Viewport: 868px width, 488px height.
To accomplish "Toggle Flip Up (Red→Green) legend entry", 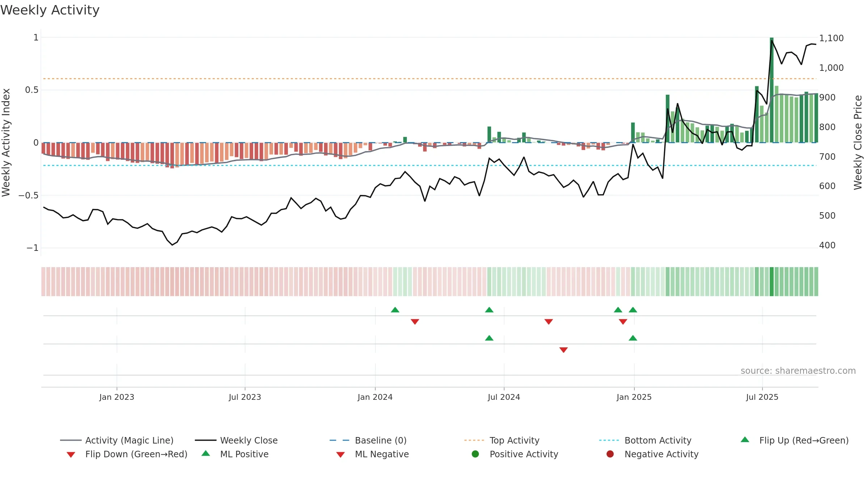I will click(x=794, y=440).
